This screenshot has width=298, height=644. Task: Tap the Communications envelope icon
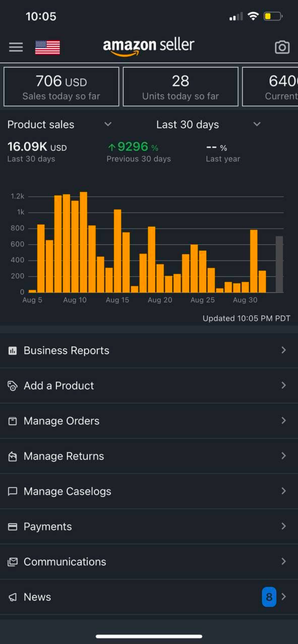tap(12, 562)
